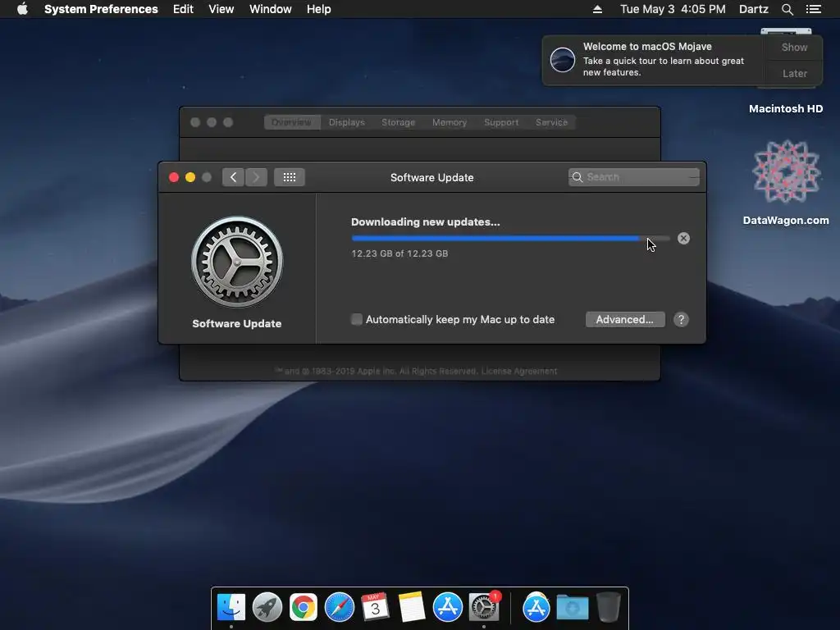This screenshot has height=630, width=840.
Task: Switch to Overview tab in About This Mac window
Action: tap(291, 122)
